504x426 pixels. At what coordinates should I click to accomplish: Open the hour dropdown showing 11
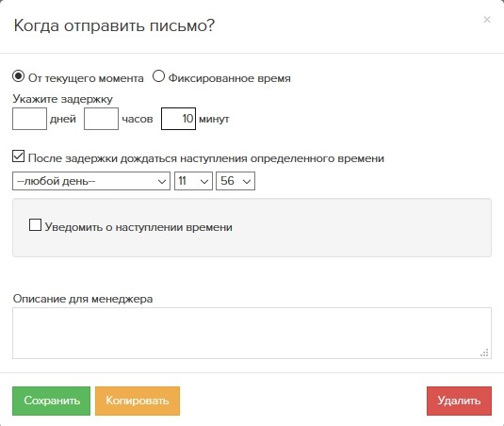(193, 181)
